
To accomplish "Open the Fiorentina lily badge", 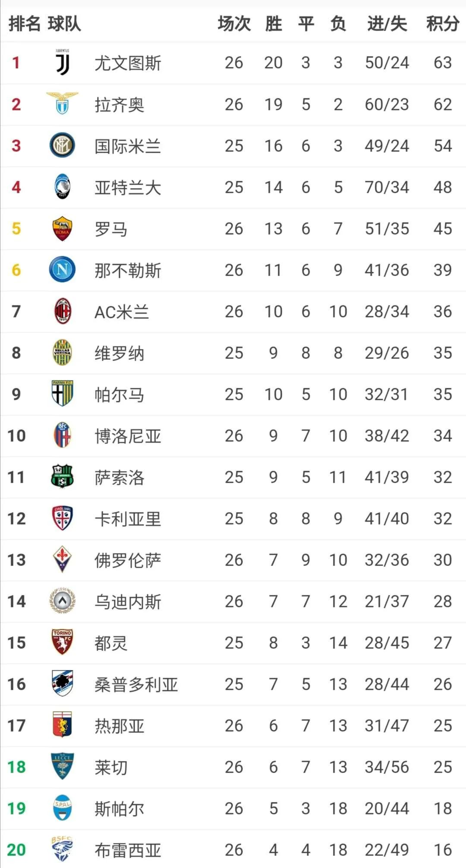I will [x=62, y=559].
